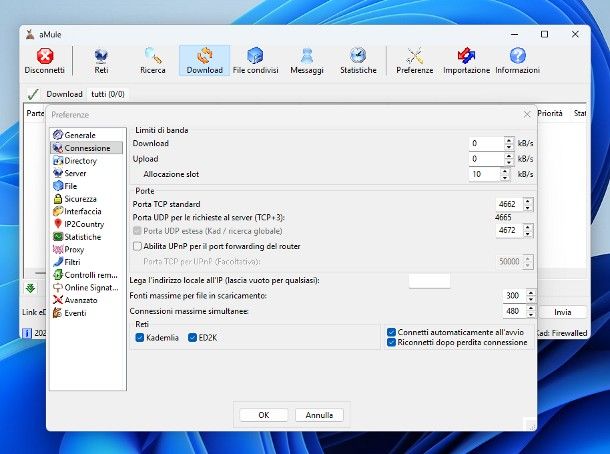Screen dimensions: 610x454
Task: Select Connessione preferences category
Action: click(x=88, y=148)
